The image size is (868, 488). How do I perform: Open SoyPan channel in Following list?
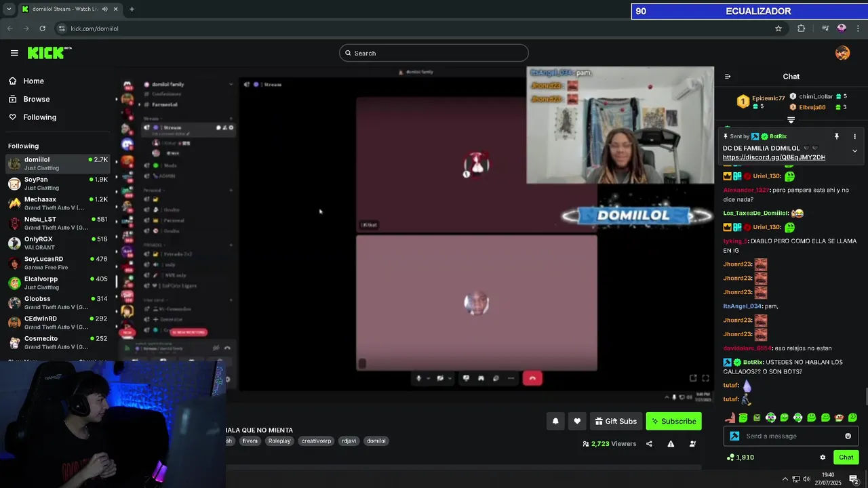[58, 184]
